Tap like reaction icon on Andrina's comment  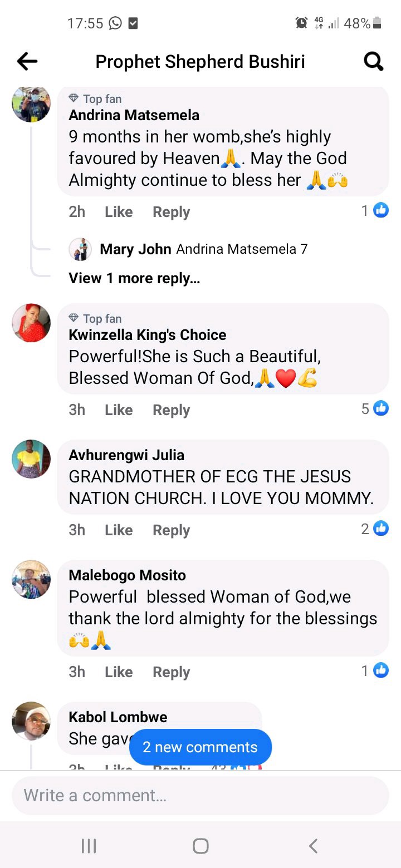381,210
